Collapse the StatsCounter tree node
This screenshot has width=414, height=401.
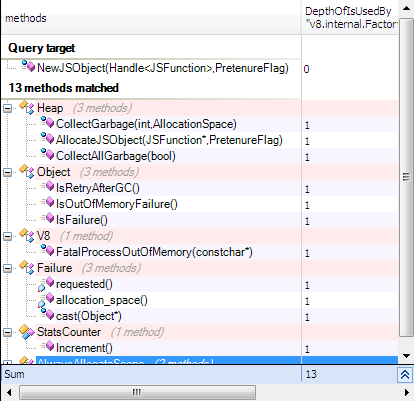coord(7,332)
